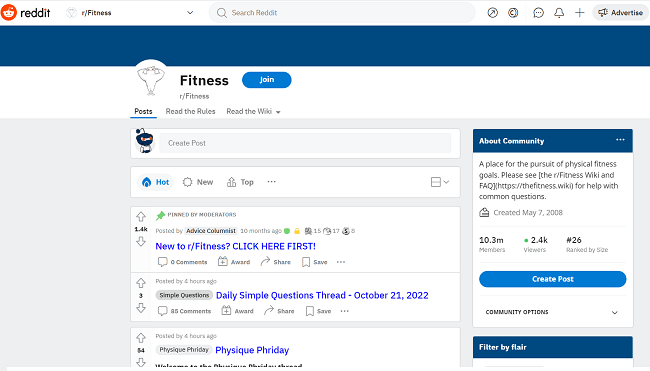Click the Advice Columnist user flair
Viewport: 650px width, 371px height.
tap(211, 231)
